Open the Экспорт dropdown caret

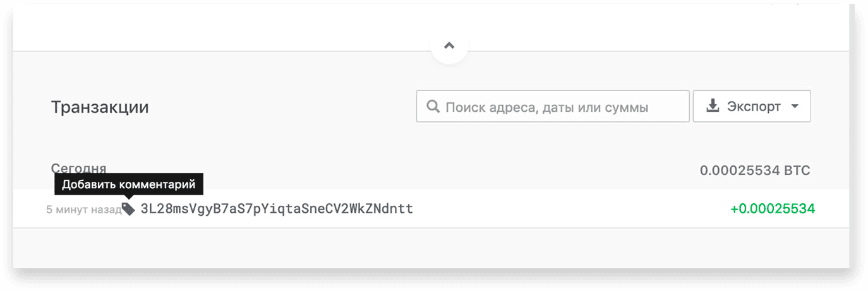[795, 107]
